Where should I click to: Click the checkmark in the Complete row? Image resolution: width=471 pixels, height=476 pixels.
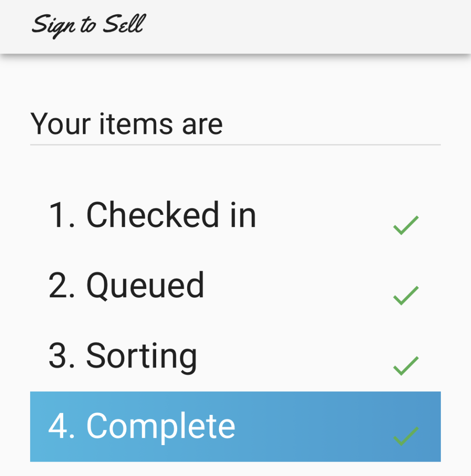click(x=406, y=436)
